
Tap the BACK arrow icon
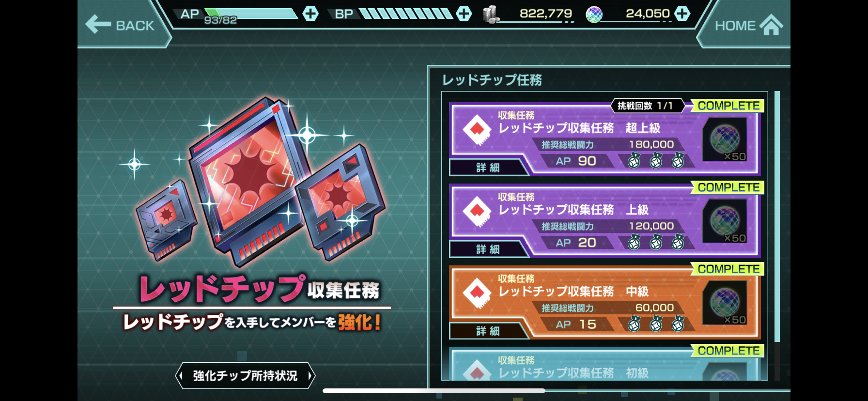click(x=98, y=24)
